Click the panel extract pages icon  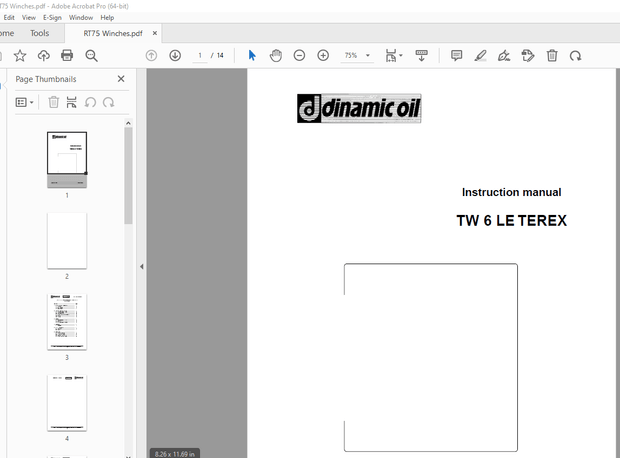coord(72,102)
